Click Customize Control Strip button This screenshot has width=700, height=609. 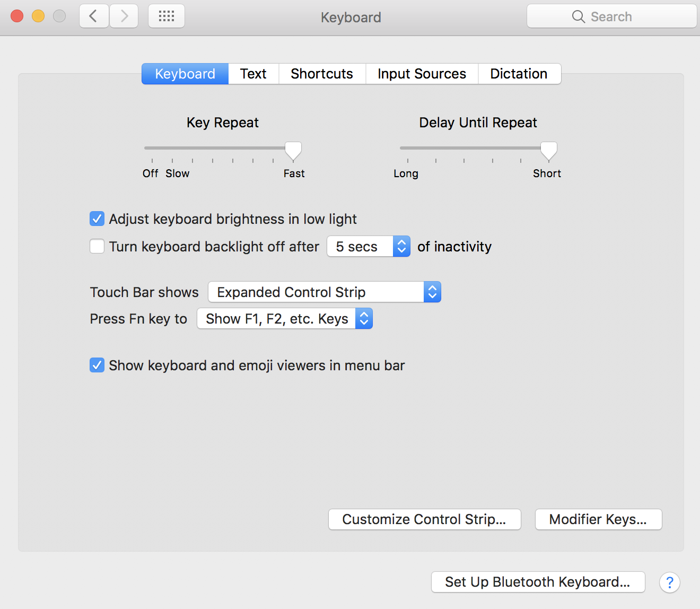coord(424,519)
